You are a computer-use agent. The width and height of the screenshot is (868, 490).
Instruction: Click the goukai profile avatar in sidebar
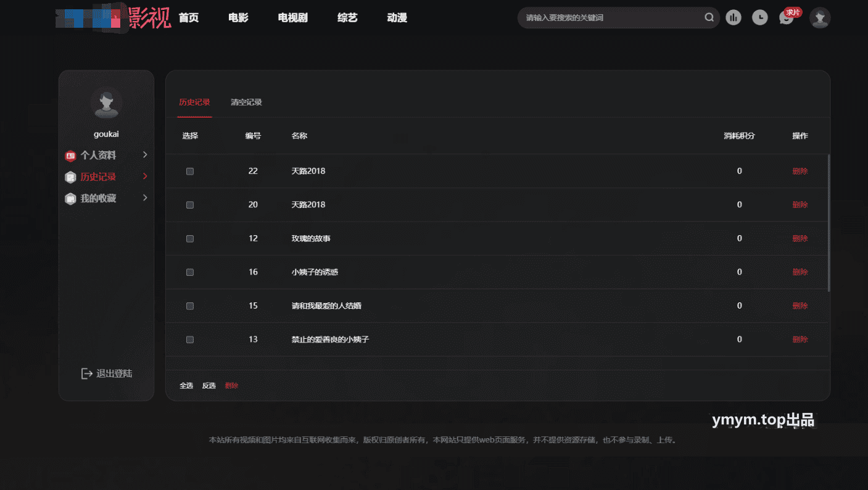pyautogui.click(x=106, y=102)
